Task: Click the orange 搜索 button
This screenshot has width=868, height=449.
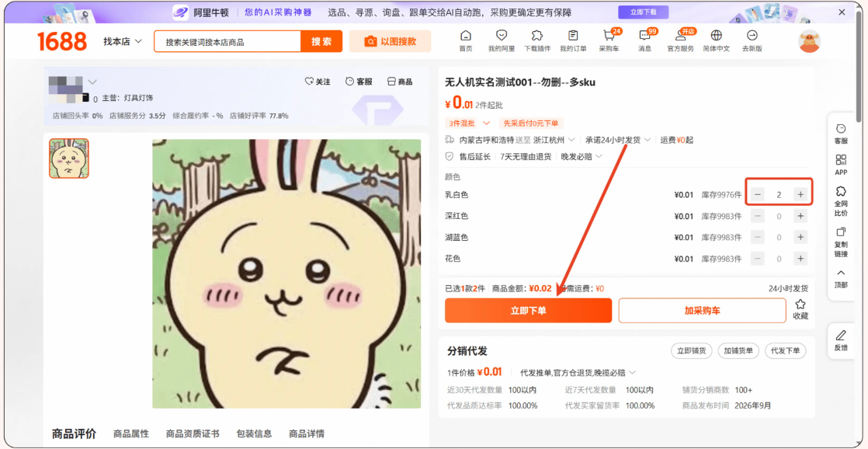Action: 321,41
